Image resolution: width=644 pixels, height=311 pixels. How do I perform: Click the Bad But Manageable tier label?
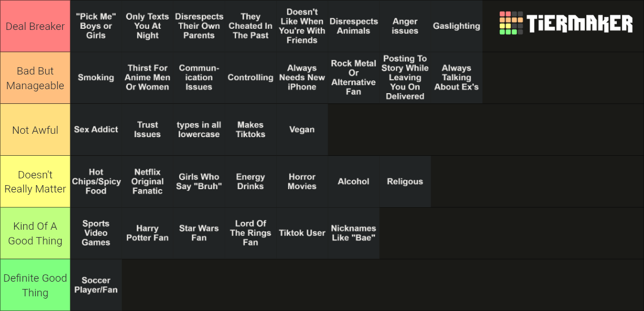35,78
